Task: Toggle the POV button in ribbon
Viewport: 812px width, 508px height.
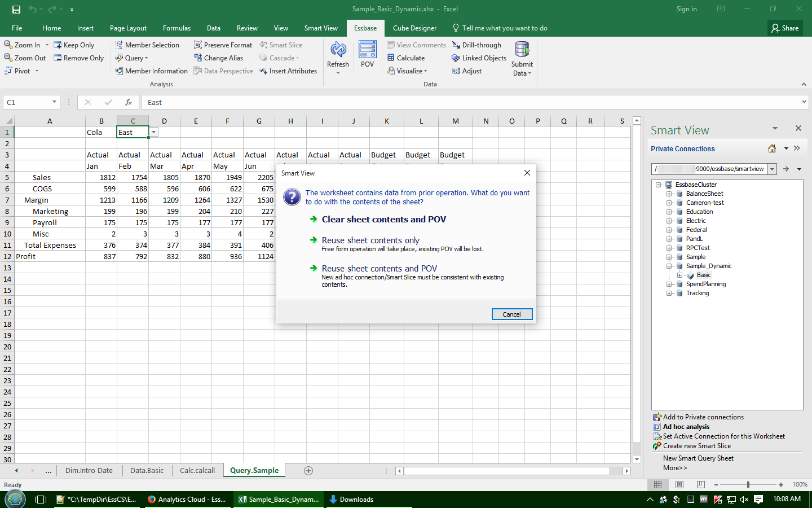Action: 367,51
